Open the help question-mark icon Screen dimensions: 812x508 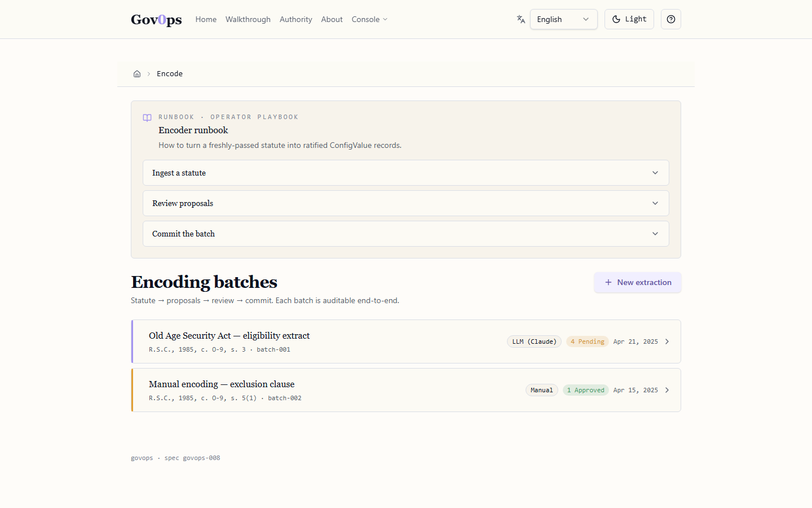coord(671,19)
